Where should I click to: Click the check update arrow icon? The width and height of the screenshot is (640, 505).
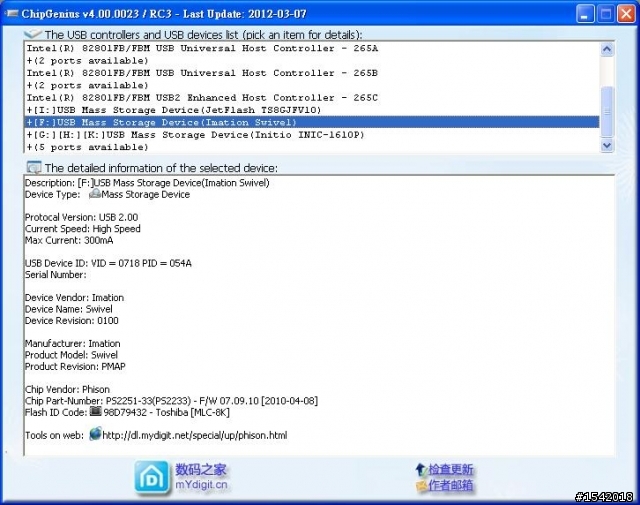pos(421,469)
